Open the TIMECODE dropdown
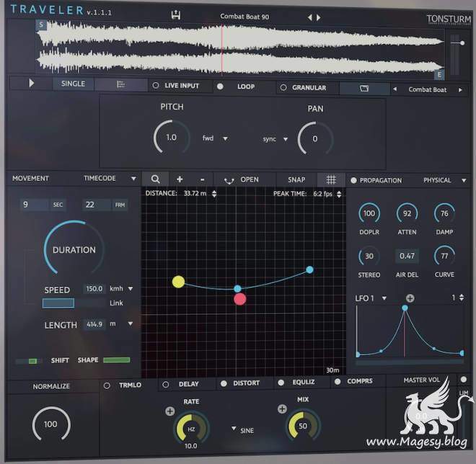Viewport: 476px width, 464px height. click(133, 178)
